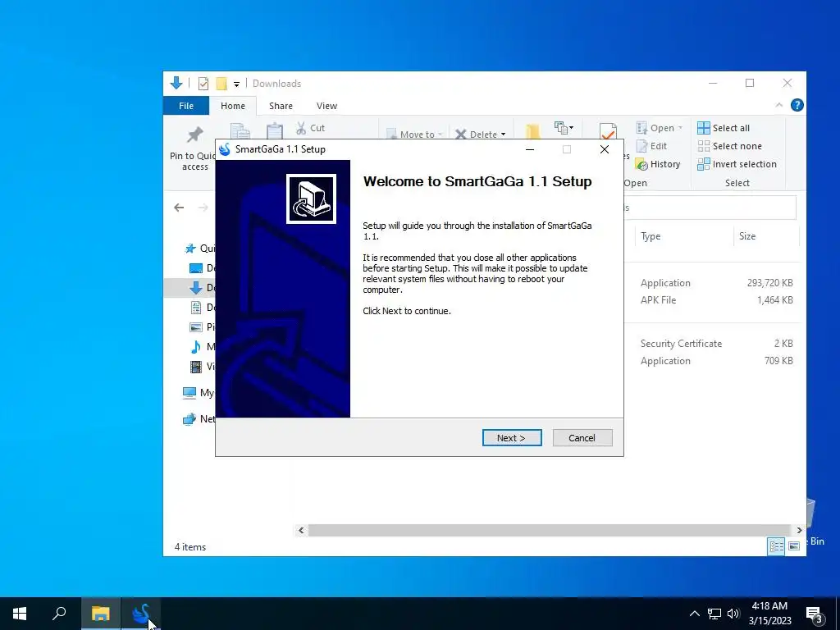Pin to Quick access in Explorer
840x630 pixels.
pos(194,149)
